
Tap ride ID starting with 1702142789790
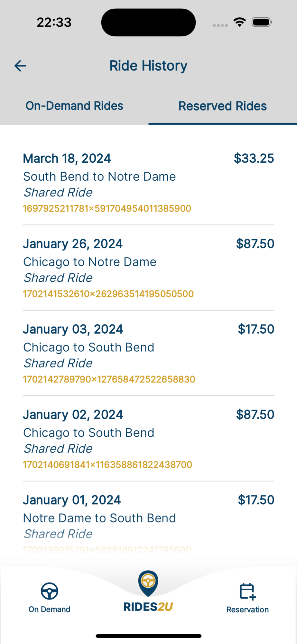(109, 379)
